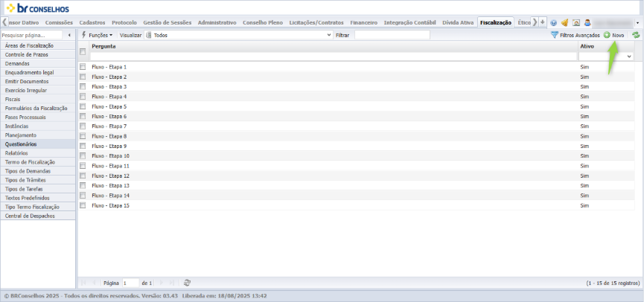644x302 pixels.
Task: Click the BR Conselhos logo
Action: click(38, 7)
